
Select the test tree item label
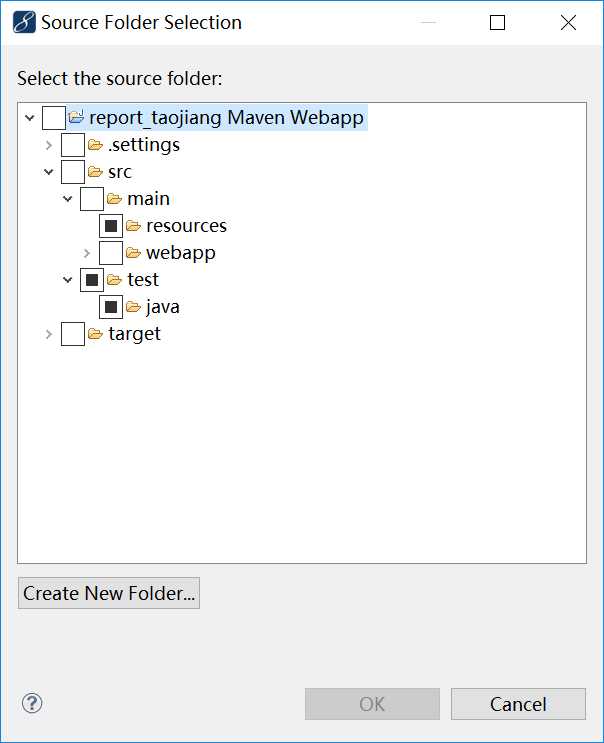click(143, 280)
